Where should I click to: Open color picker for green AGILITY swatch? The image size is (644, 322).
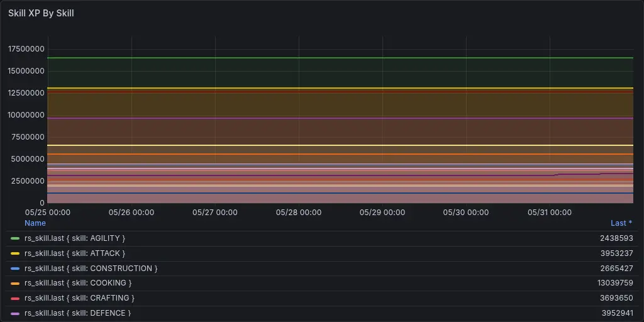tap(15, 238)
